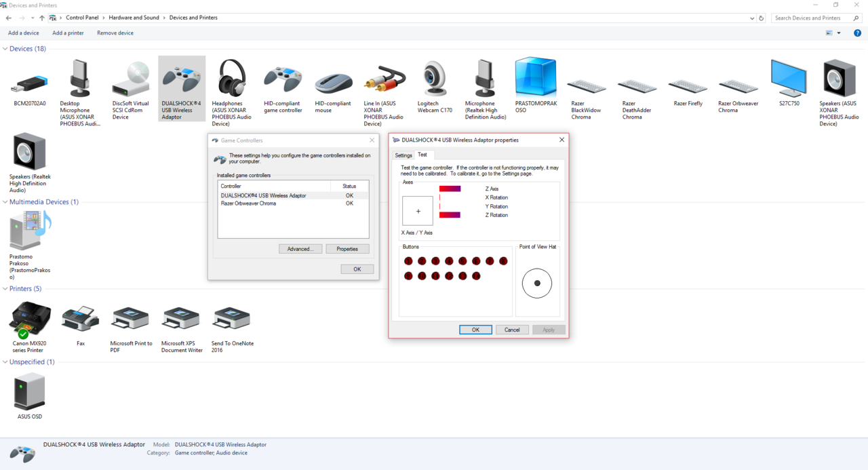Select the Logitech Webcam C170 device icon

tap(434, 80)
